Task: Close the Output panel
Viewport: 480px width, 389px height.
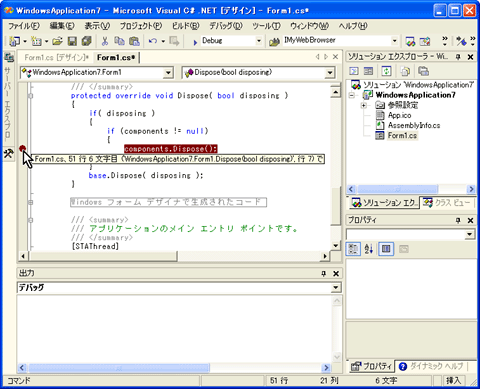Action: 336,274
